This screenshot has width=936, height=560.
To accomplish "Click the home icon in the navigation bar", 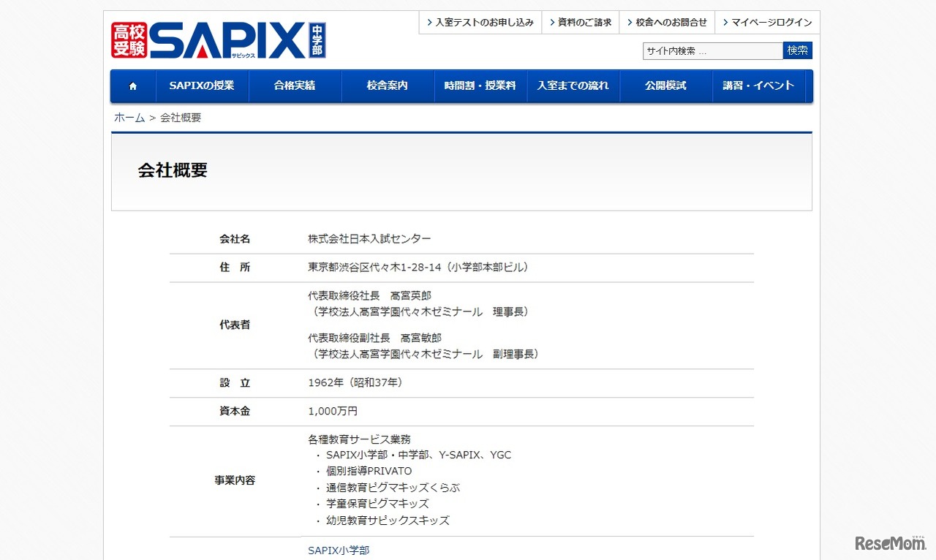I will click(132, 86).
